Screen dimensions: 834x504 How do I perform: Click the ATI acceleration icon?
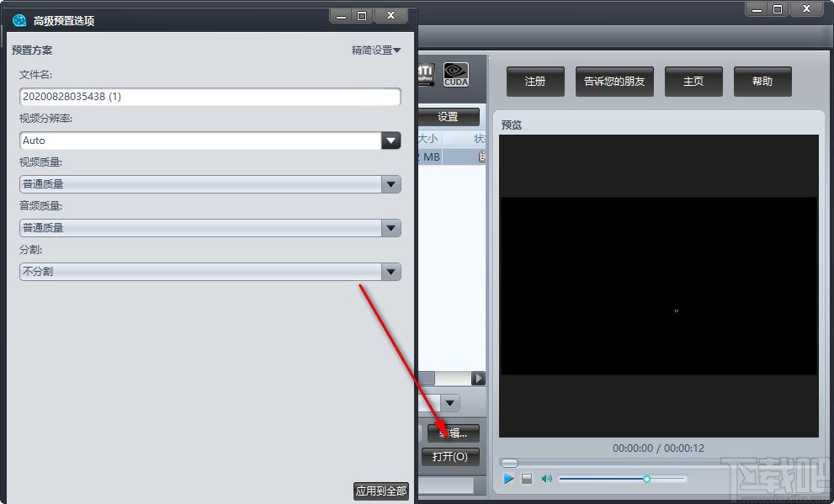click(x=426, y=74)
